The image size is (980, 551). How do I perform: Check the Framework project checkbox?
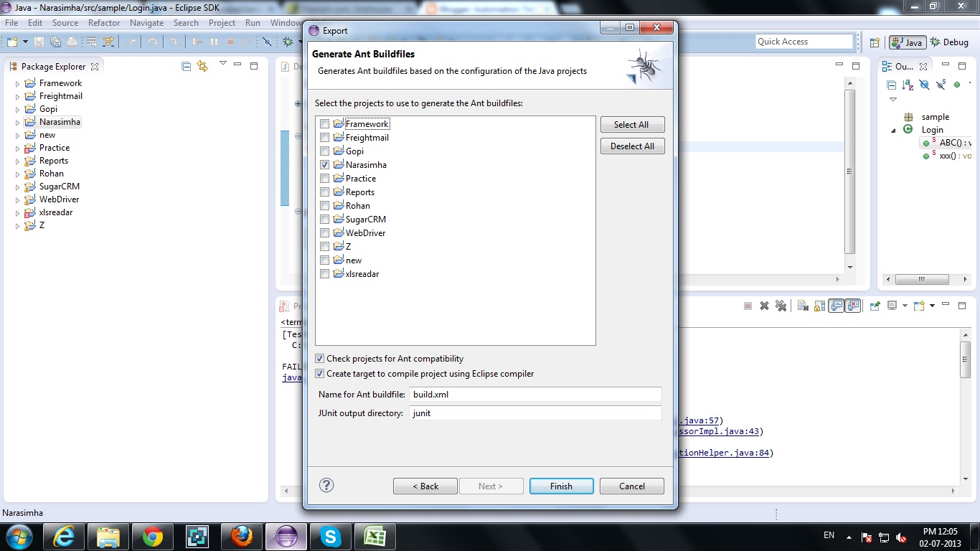324,123
